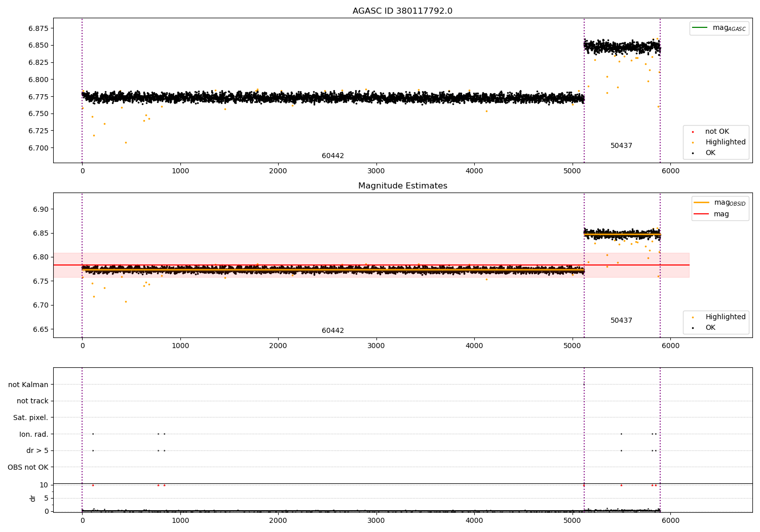Click the 6000 x-tick under the top plot
Screen dimensions: 760x532
tap(670, 171)
